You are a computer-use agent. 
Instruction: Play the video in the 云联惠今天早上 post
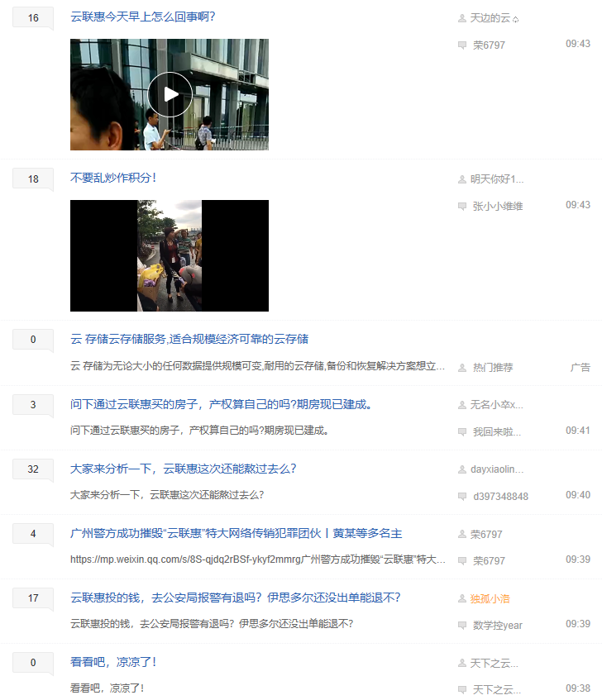[170, 94]
